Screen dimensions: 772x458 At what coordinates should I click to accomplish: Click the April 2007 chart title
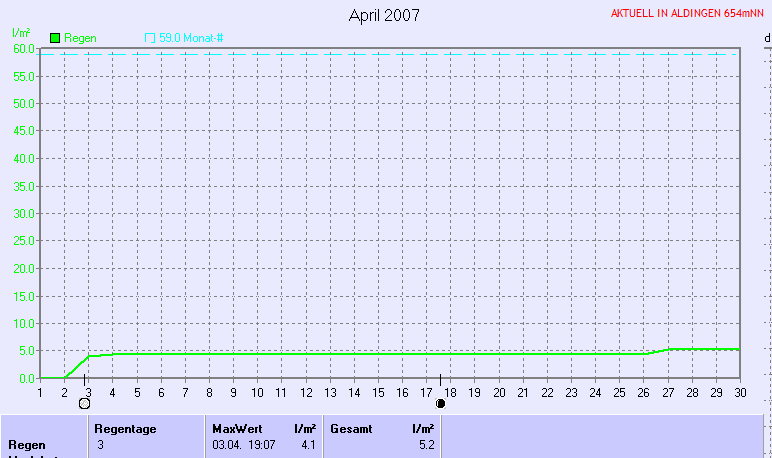(384, 15)
